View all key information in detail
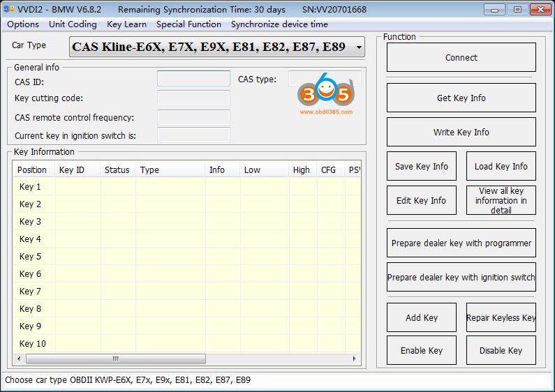 [501, 201]
